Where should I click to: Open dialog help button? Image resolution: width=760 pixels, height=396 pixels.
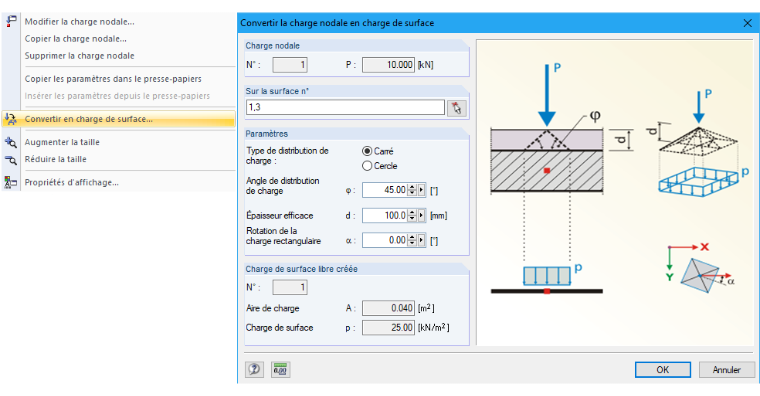(x=254, y=369)
